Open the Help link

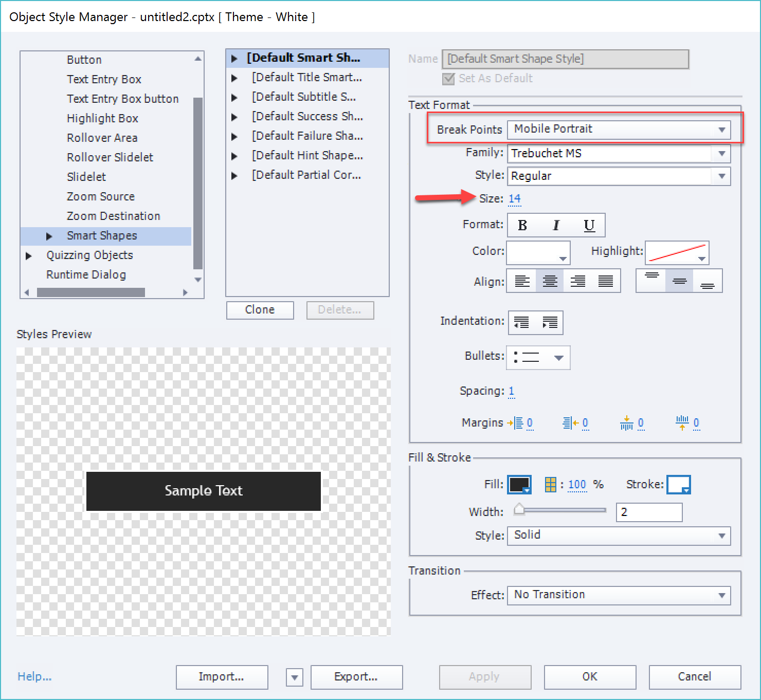33,676
